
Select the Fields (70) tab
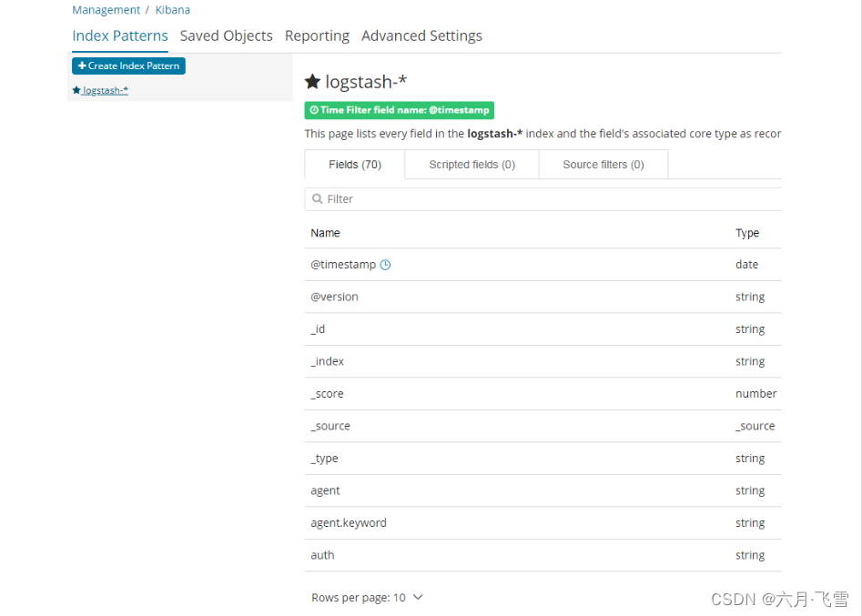[355, 165]
